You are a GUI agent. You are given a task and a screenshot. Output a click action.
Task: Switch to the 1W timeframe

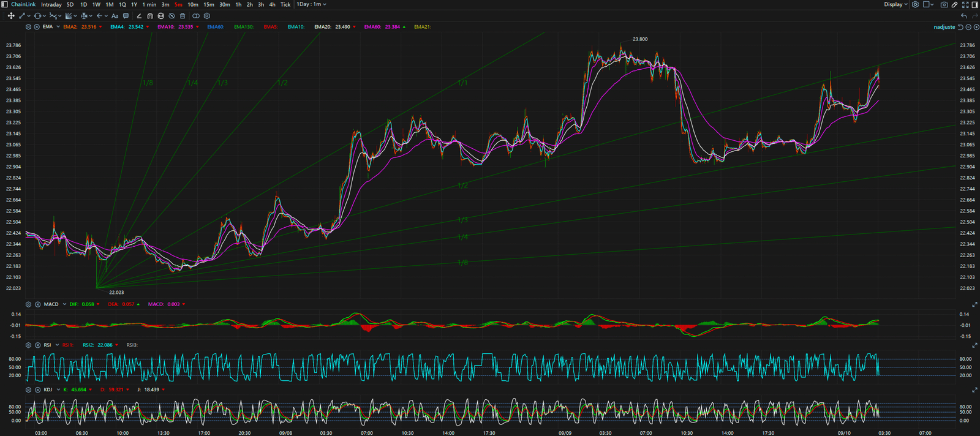(x=96, y=4)
